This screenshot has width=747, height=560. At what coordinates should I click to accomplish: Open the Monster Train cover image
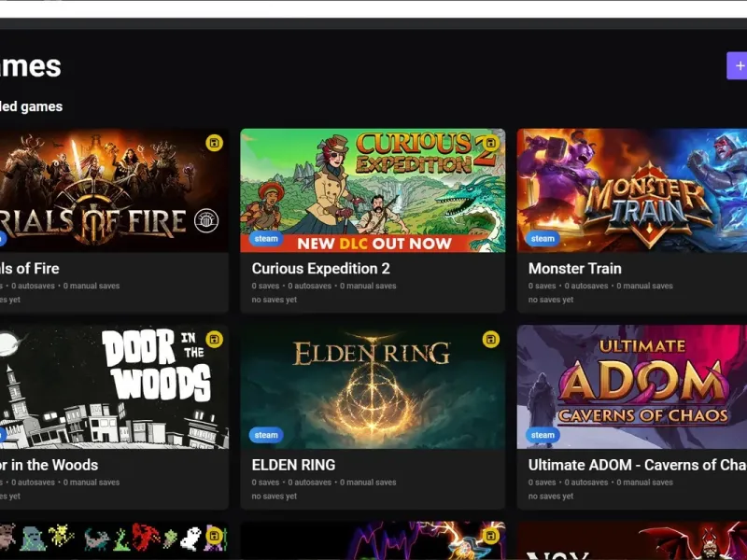coord(632,190)
